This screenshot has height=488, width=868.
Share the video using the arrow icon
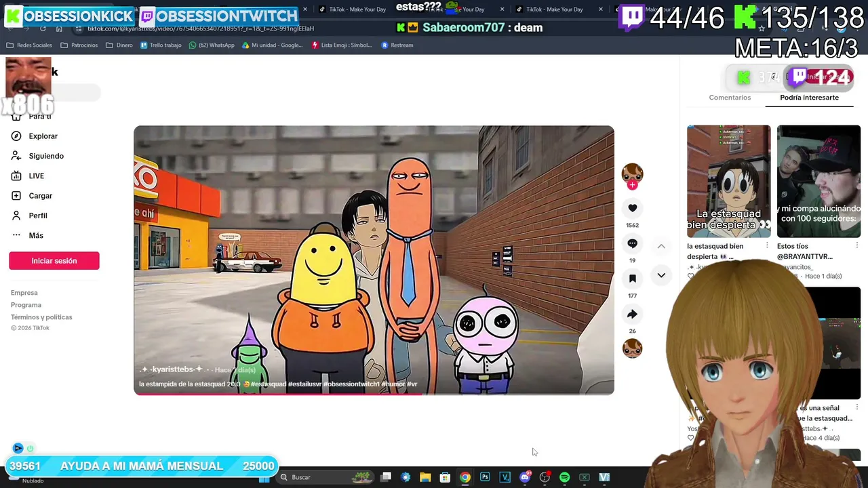click(632, 314)
